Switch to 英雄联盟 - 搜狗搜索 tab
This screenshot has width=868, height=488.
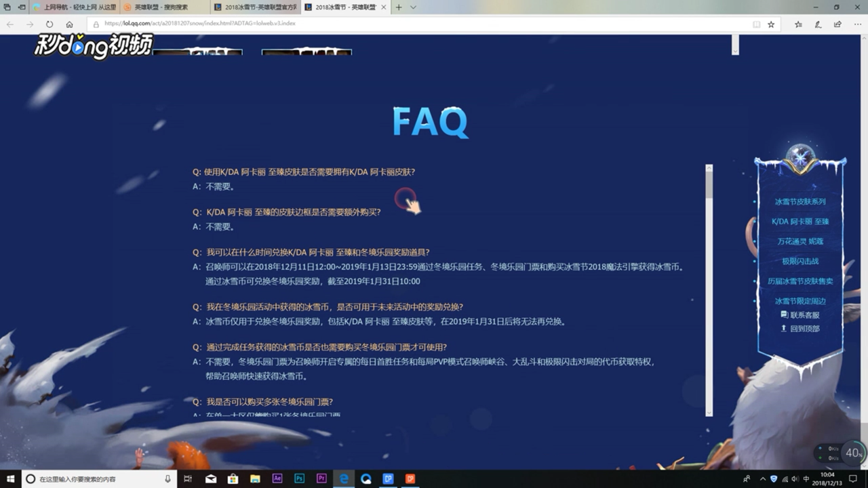click(x=164, y=7)
